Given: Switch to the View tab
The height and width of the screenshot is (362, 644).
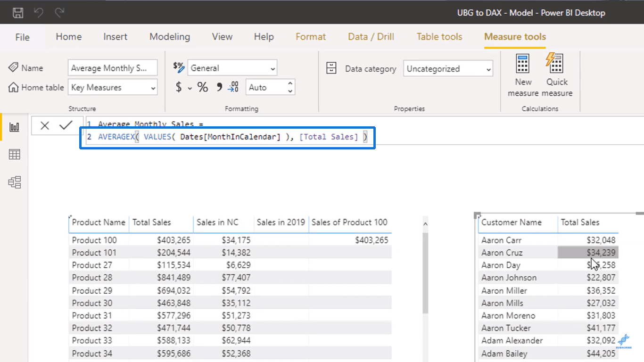Looking at the screenshot, I should point(222,37).
